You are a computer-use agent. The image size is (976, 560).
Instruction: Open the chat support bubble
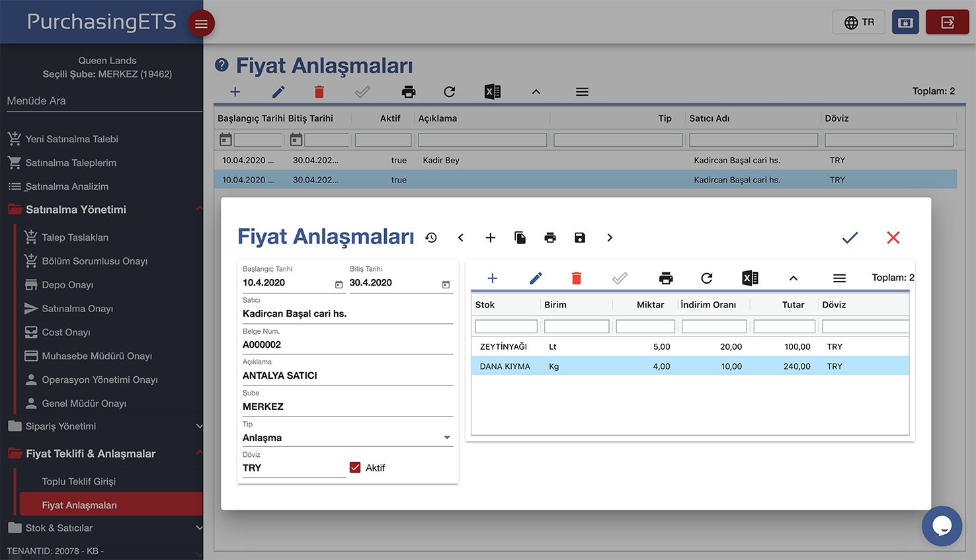(942, 526)
